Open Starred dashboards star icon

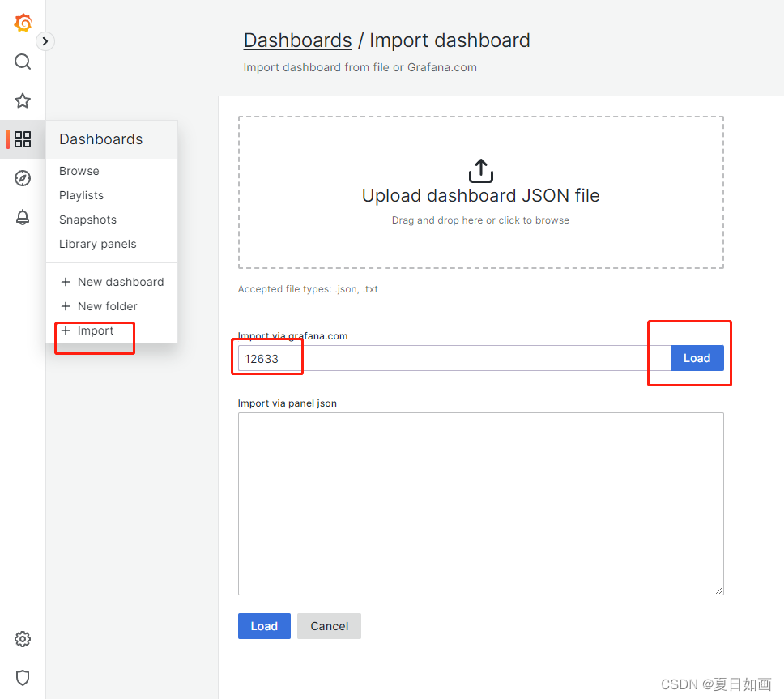pyautogui.click(x=23, y=100)
